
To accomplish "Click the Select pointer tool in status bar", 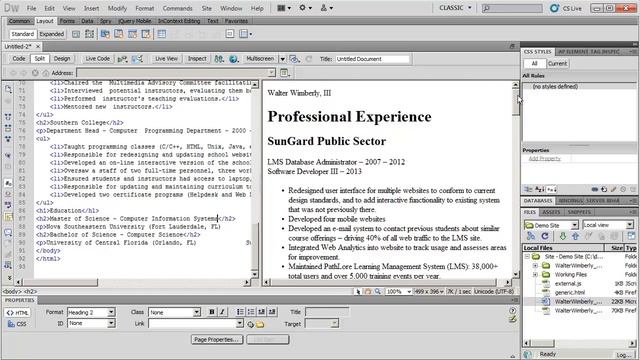I will (x=358, y=291).
